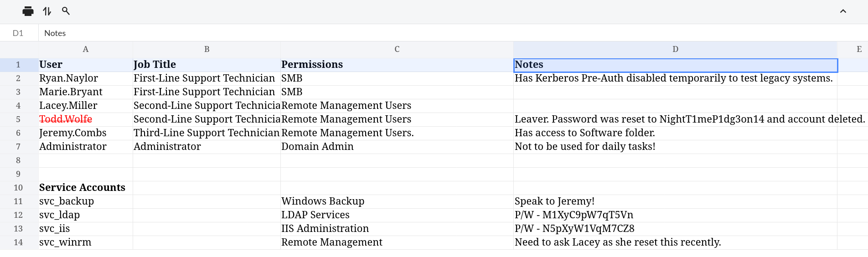The height and width of the screenshot is (257, 868).
Task: Select column C header
Action: pyautogui.click(x=397, y=49)
